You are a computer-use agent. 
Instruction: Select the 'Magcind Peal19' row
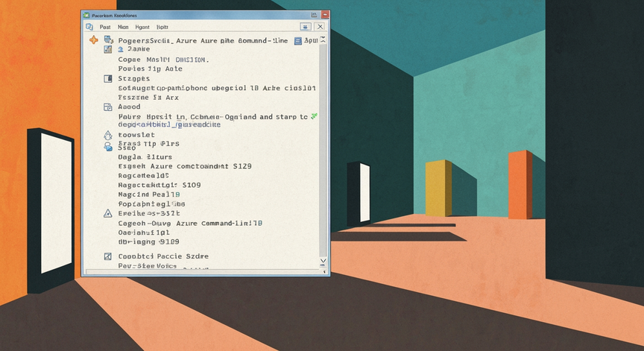[x=149, y=195]
